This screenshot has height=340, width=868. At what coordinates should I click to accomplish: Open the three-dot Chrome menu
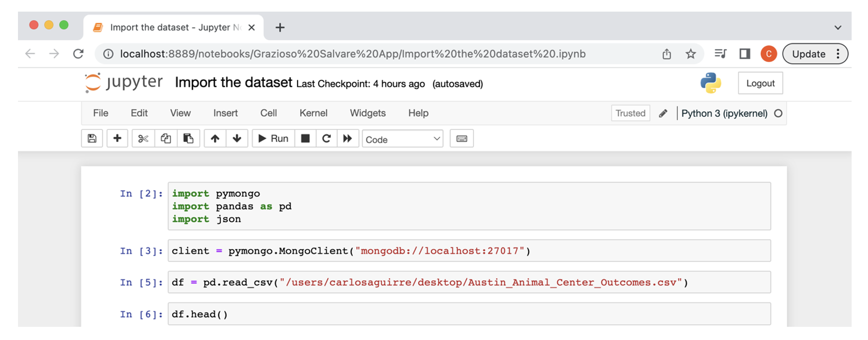click(838, 54)
